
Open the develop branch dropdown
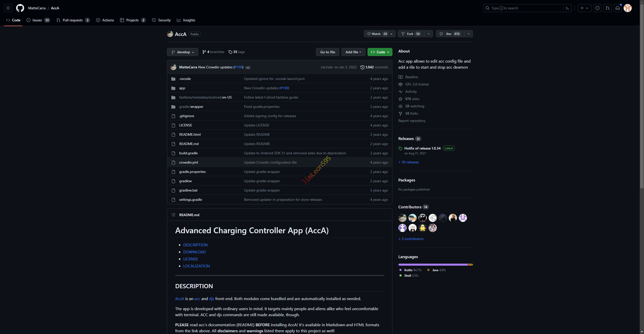183,52
